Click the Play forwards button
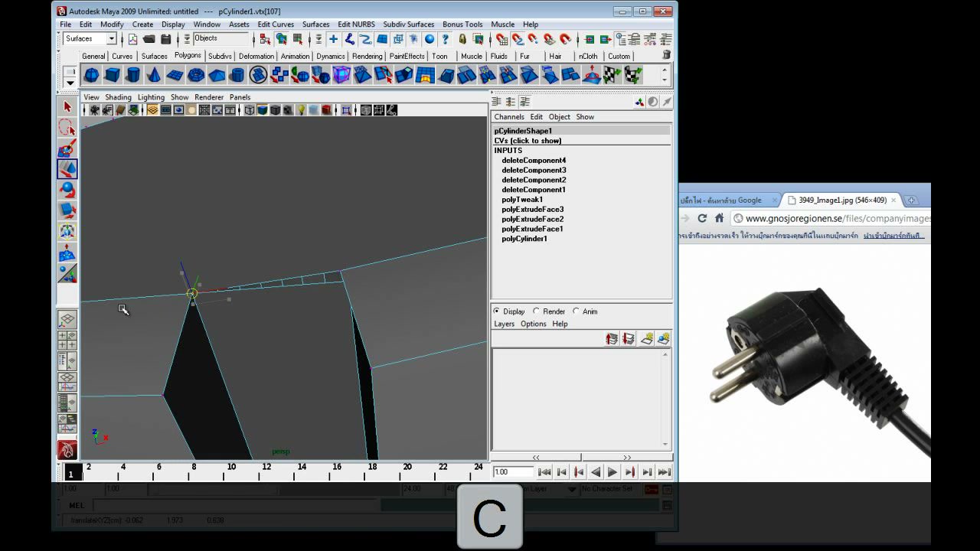980x551 pixels. [x=612, y=472]
